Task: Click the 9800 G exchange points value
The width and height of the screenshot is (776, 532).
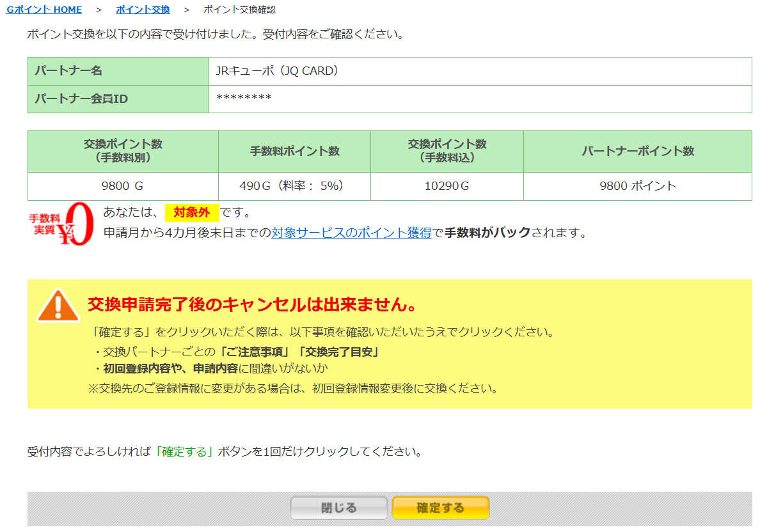Action: coord(122,186)
